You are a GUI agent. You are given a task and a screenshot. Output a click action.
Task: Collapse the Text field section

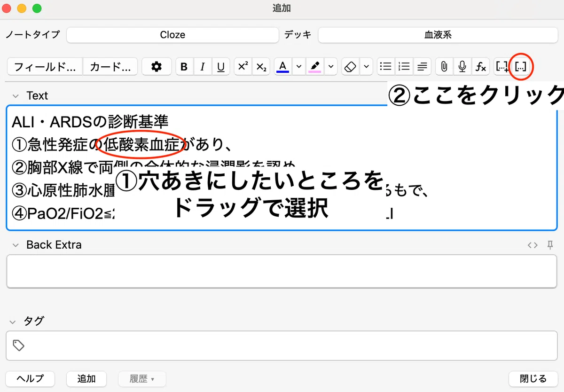click(16, 96)
